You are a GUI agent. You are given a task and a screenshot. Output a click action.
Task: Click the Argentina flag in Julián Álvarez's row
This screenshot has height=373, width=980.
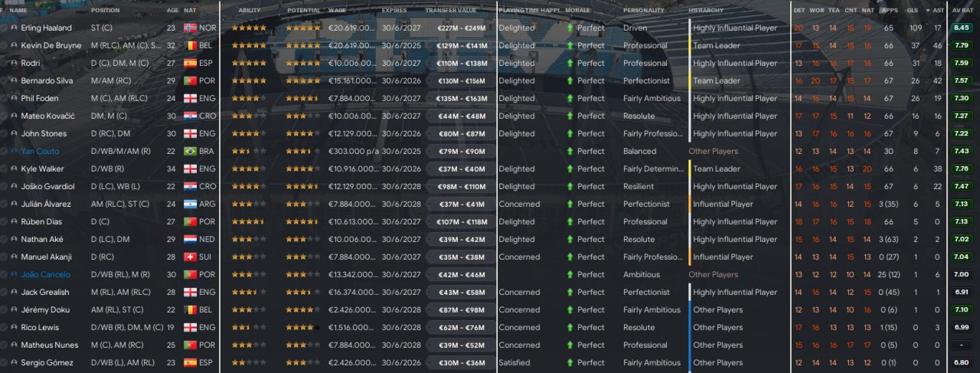[190, 204]
